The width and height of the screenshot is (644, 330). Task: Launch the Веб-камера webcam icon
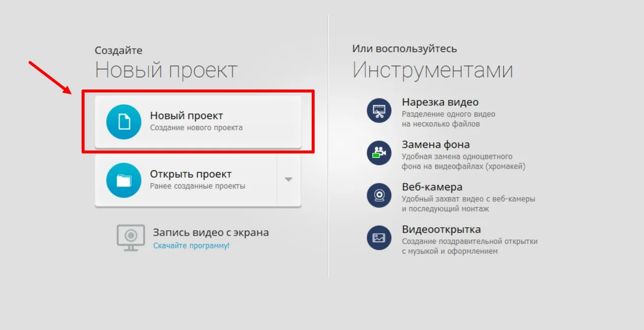(379, 196)
